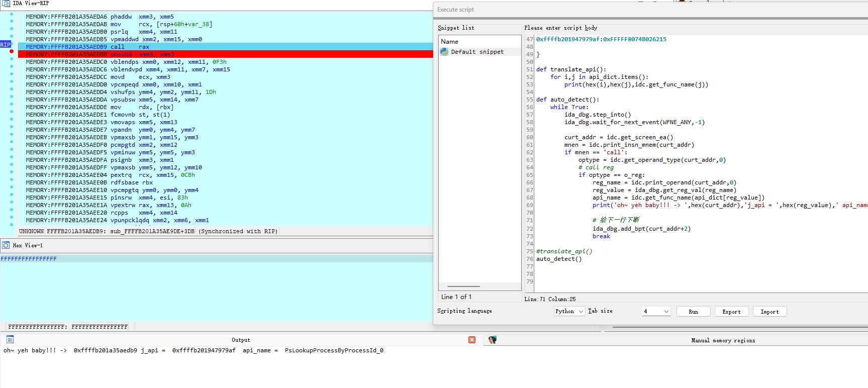Click the RIP marker in the gutter
This screenshot has width=868, height=388.
6,45
